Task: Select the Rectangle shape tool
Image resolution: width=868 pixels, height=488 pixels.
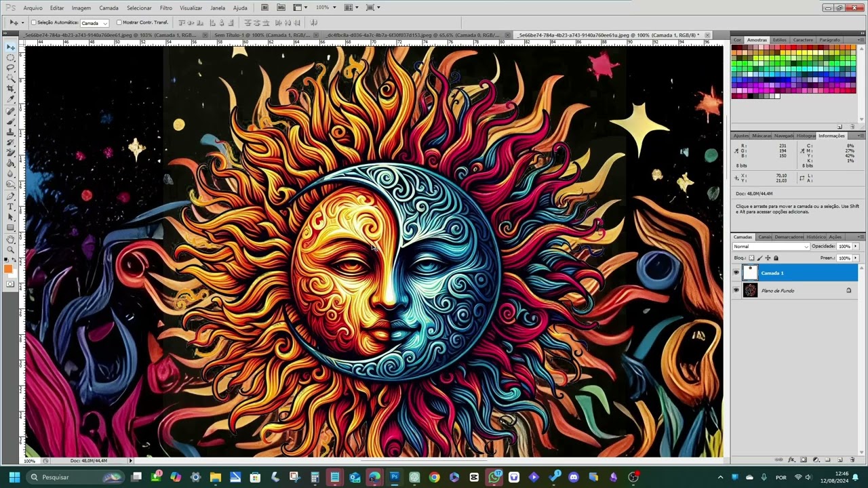Action: point(11,227)
